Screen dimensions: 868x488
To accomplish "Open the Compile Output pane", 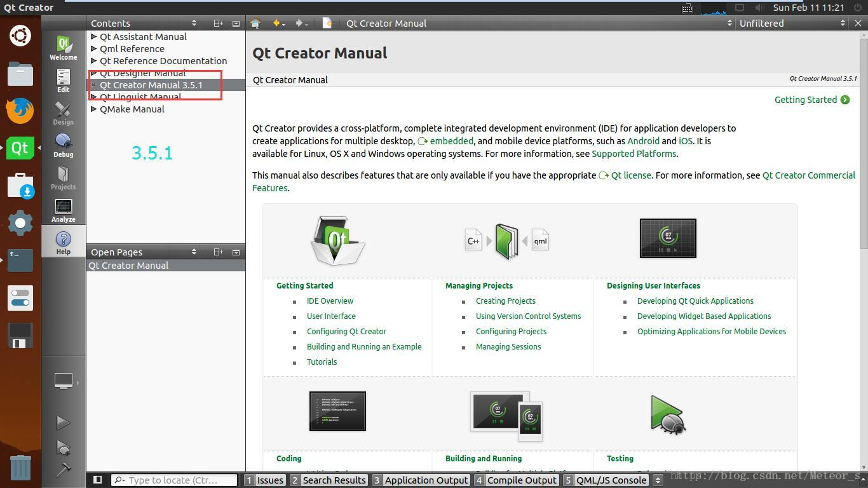I will 517,480.
